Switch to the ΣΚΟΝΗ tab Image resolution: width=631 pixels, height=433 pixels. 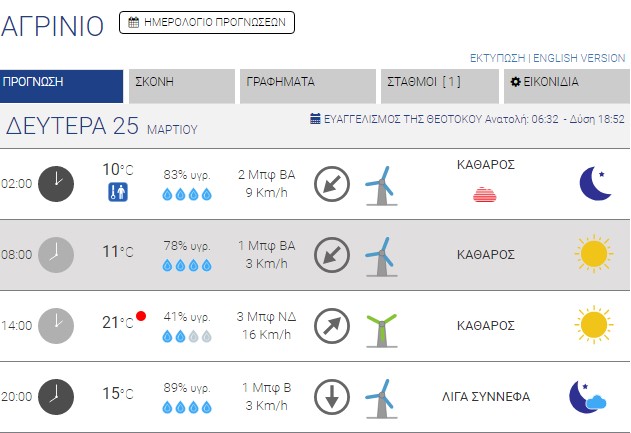181,83
